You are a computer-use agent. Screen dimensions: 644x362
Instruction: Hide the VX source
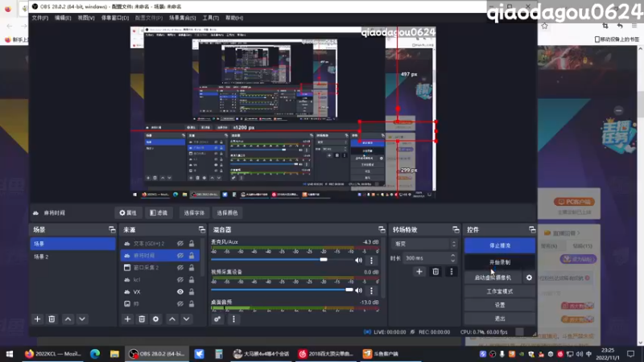pos(180,292)
